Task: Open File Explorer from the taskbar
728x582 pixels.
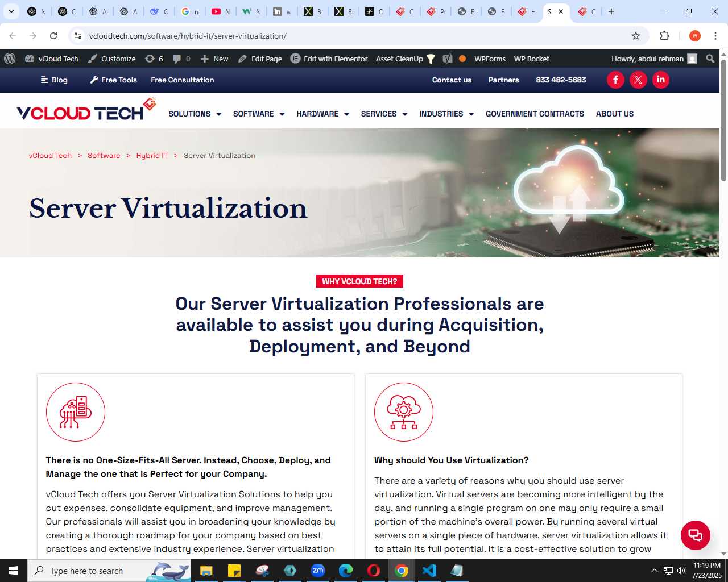Action: [x=206, y=571]
